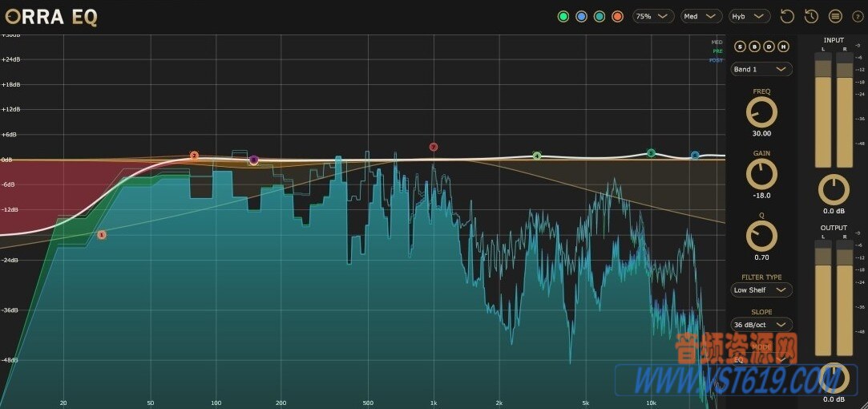Open the 75% scale dropdown

pos(653,17)
